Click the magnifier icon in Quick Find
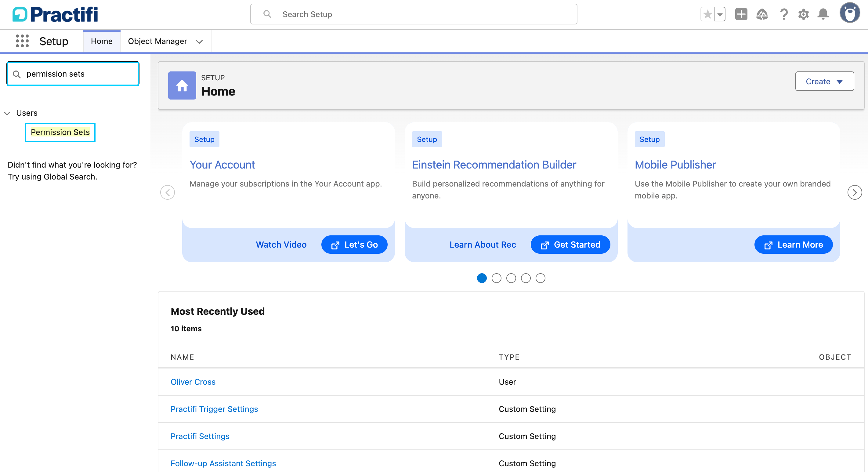This screenshot has width=868, height=472. 16,74
